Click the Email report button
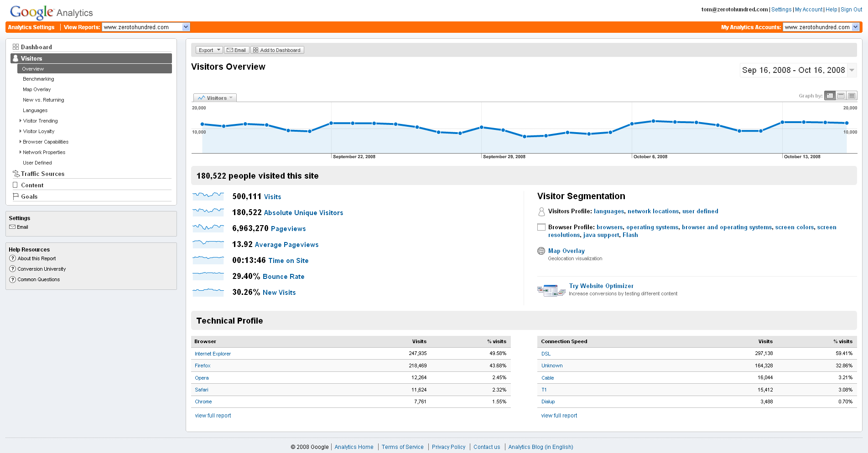 point(237,50)
